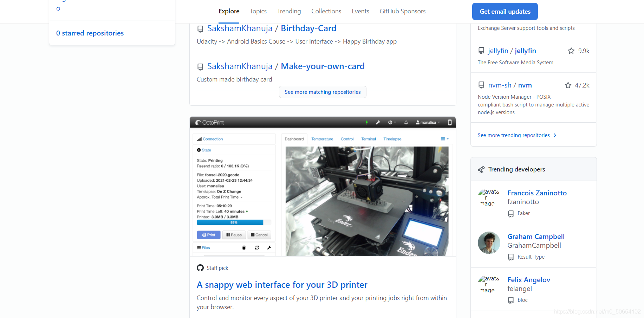Open Felix Angelov's profile
644x318 pixels.
coord(529,280)
